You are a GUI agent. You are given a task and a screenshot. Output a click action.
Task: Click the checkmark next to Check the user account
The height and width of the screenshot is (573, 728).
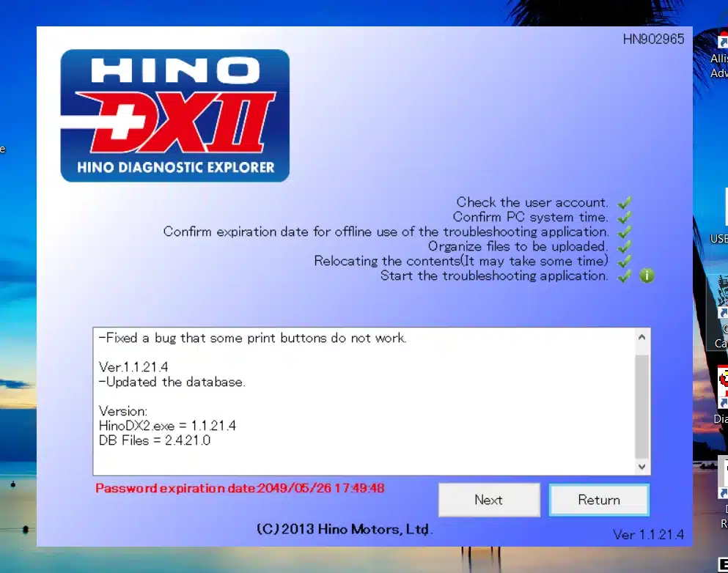624,202
